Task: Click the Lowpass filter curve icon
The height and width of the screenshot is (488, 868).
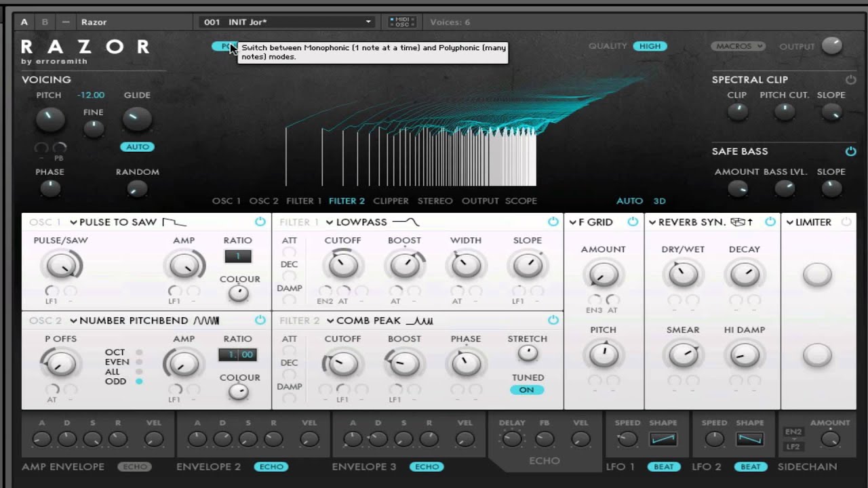Action: (x=406, y=222)
